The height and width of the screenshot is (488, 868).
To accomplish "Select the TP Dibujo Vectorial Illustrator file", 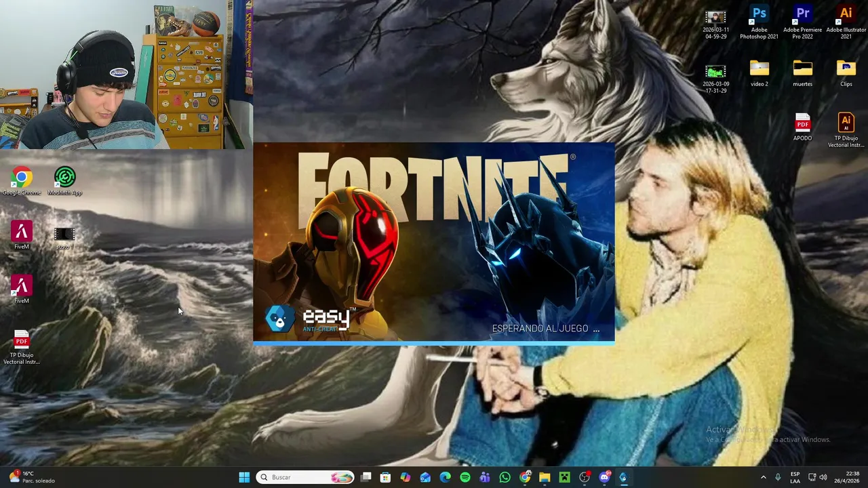I will pos(846,130).
